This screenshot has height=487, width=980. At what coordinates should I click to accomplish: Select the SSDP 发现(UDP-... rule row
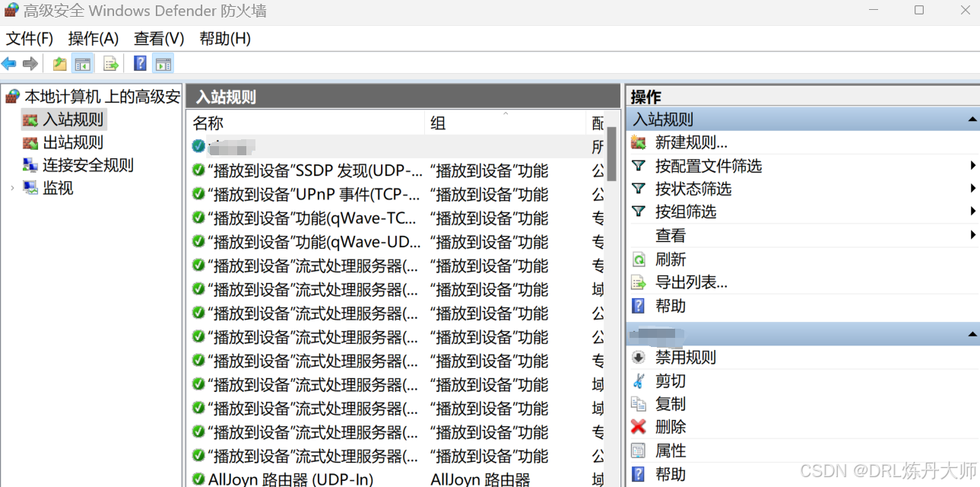click(396, 171)
